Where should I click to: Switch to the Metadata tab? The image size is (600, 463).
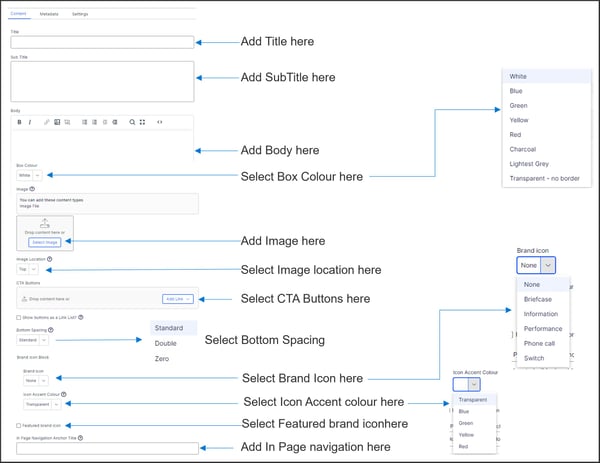pos(49,15)
